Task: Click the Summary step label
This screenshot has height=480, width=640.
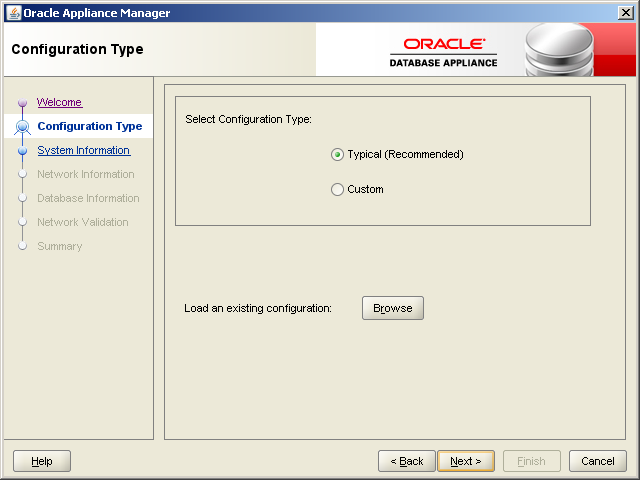Action: coord(60,247)
